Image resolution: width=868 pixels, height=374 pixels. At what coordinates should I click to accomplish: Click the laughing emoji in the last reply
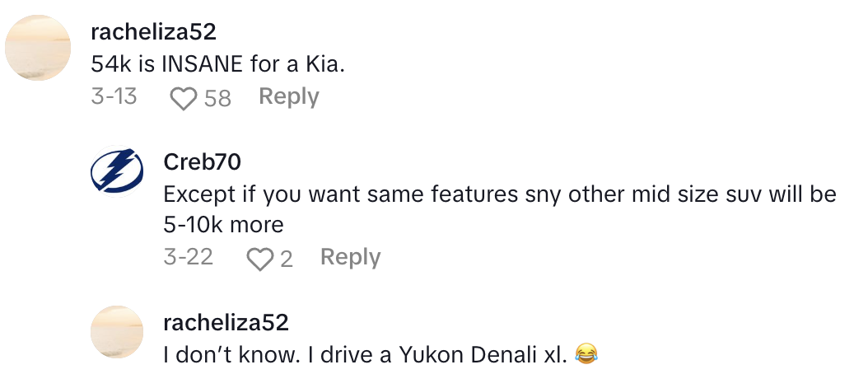pos(586,355)
